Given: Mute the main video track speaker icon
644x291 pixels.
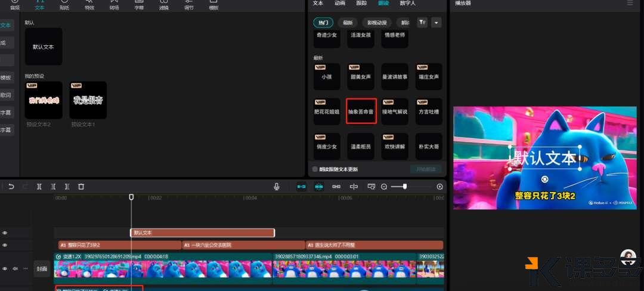Looking at the screenshot, I should pyautogui.click(x=15, y=268).
